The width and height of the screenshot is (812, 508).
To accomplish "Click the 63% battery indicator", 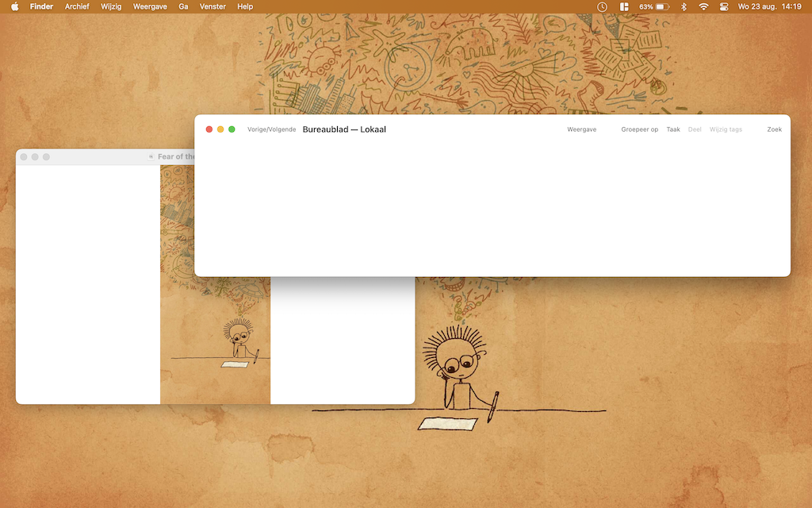I will tap(654, 6).
